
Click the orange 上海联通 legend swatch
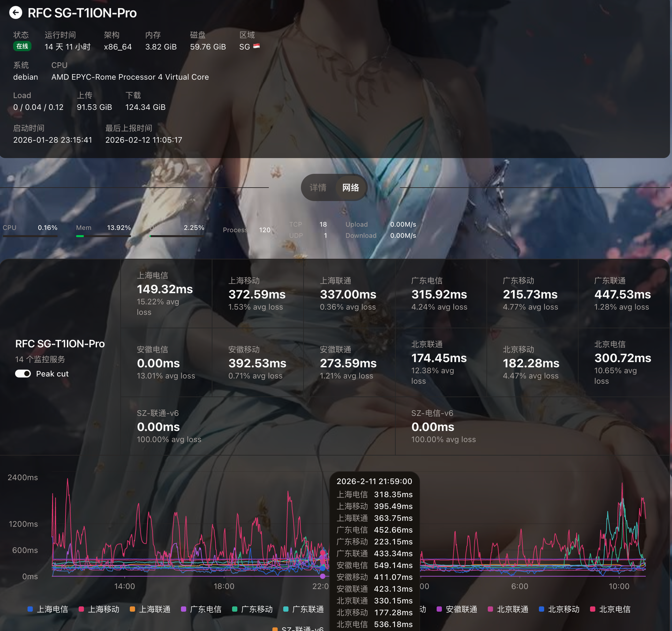(132, 609)
